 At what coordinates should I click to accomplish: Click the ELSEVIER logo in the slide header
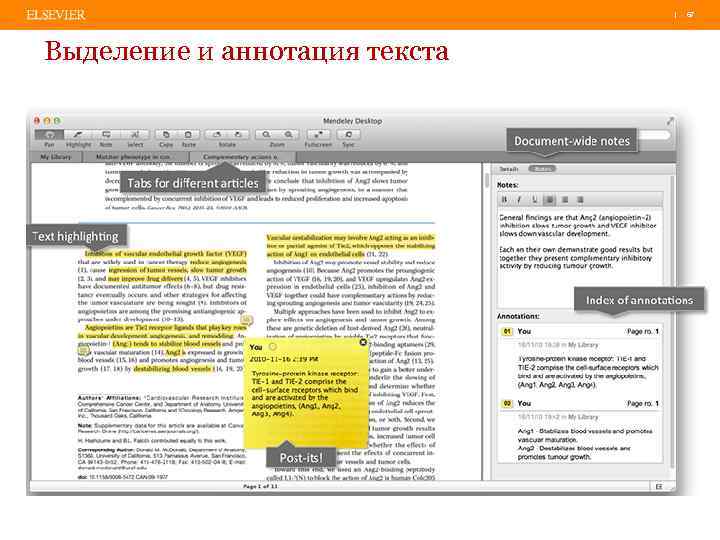point(56,15)
